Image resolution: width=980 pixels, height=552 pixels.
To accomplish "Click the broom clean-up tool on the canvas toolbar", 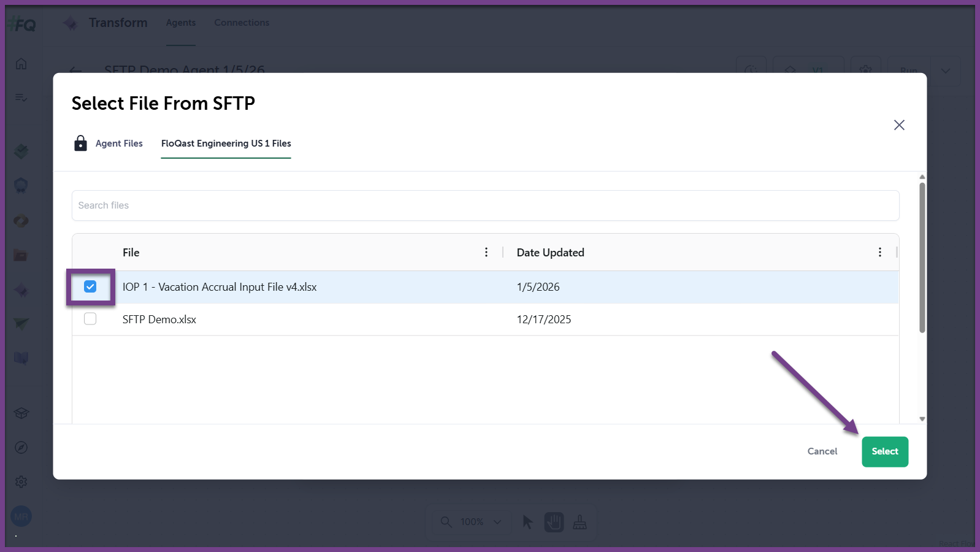I will [580, 522].
